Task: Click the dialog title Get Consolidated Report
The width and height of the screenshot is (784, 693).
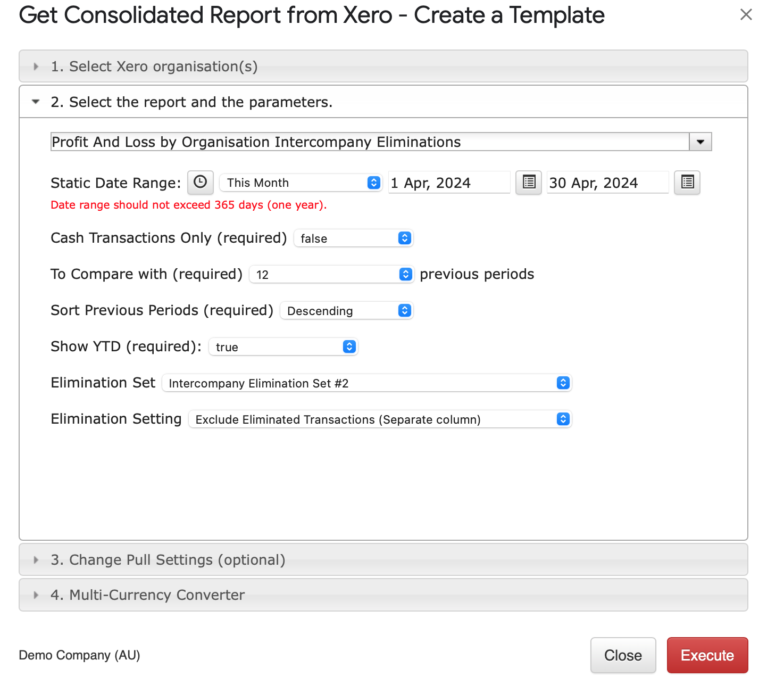Action: (312, 15)
